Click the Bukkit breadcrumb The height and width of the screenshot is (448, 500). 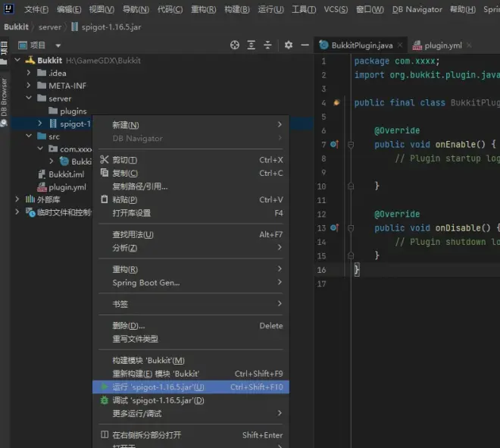point(16,27)
